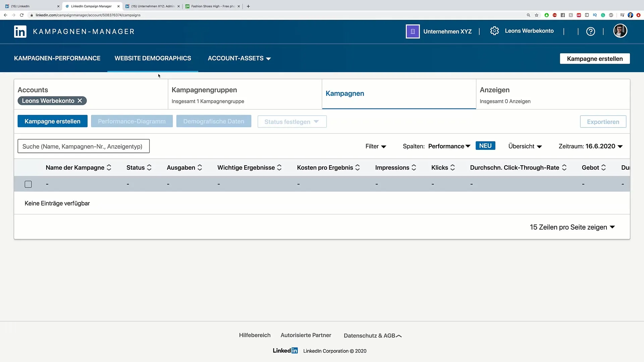
Task: Click the NEU badge next to Spalten
Action: (485, 146)
